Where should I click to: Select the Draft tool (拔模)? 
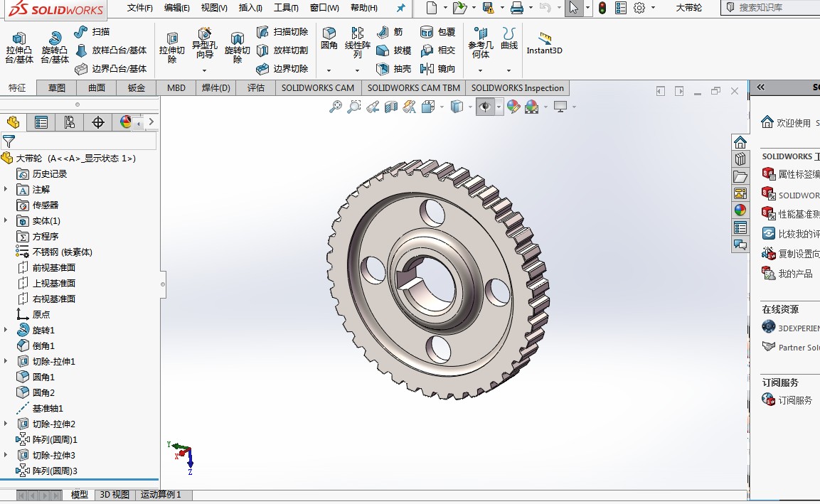(x=394, y=50)
